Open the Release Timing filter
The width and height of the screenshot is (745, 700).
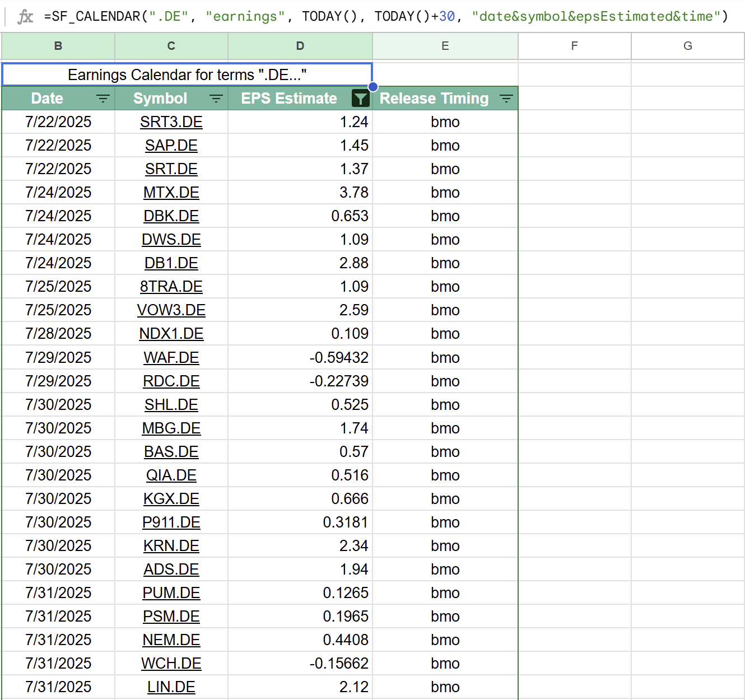click(506, 98)
